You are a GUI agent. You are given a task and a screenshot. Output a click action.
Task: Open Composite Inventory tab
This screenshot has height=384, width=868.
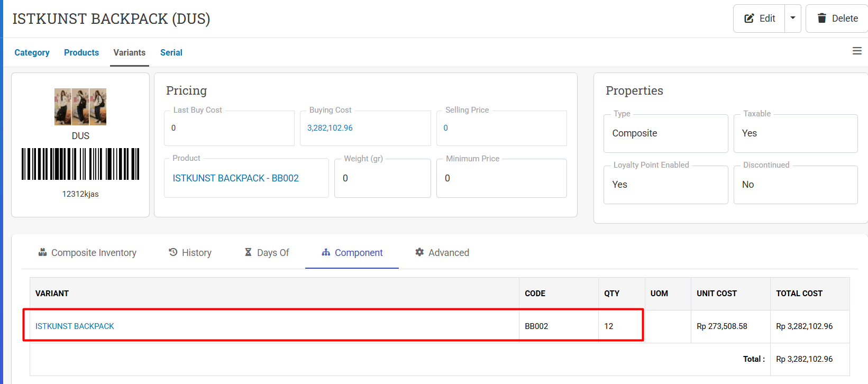(87, 253)
